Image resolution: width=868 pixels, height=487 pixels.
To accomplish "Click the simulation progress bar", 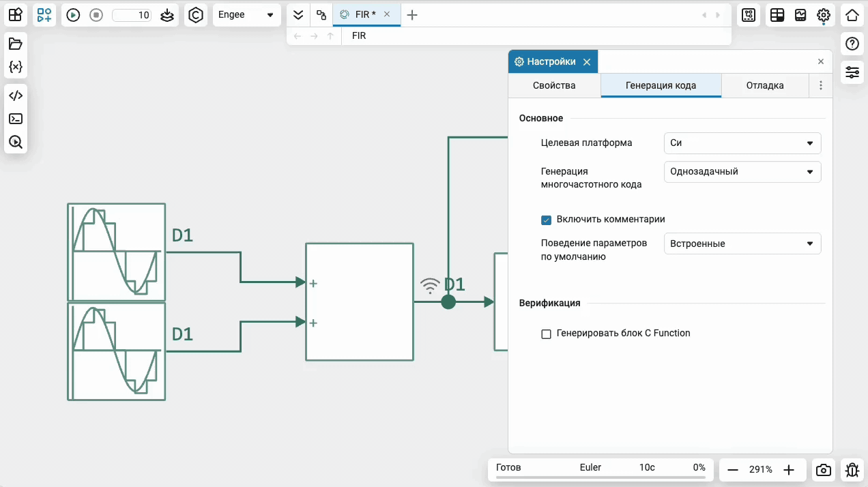I will [x=601, y=477].
